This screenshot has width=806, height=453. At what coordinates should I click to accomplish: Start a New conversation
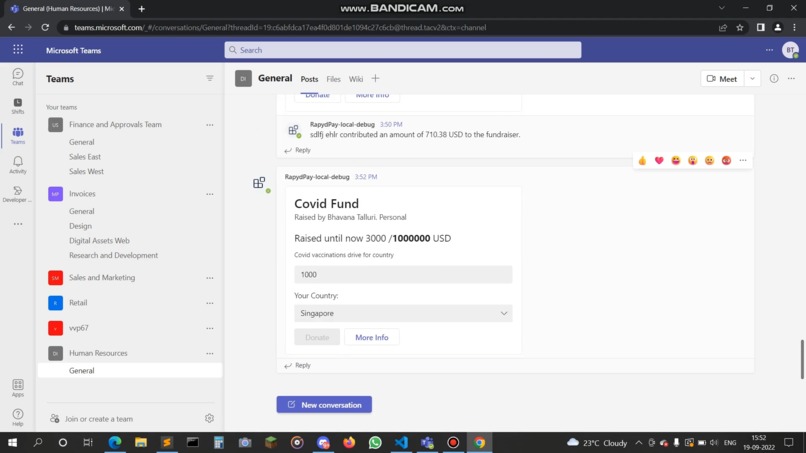[324, 405]
